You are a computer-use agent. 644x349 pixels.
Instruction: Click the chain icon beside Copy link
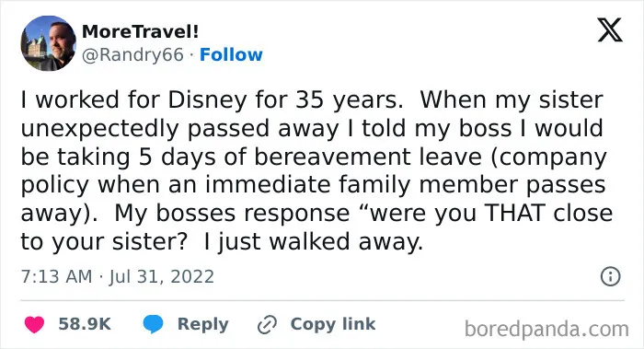(268, 324)
